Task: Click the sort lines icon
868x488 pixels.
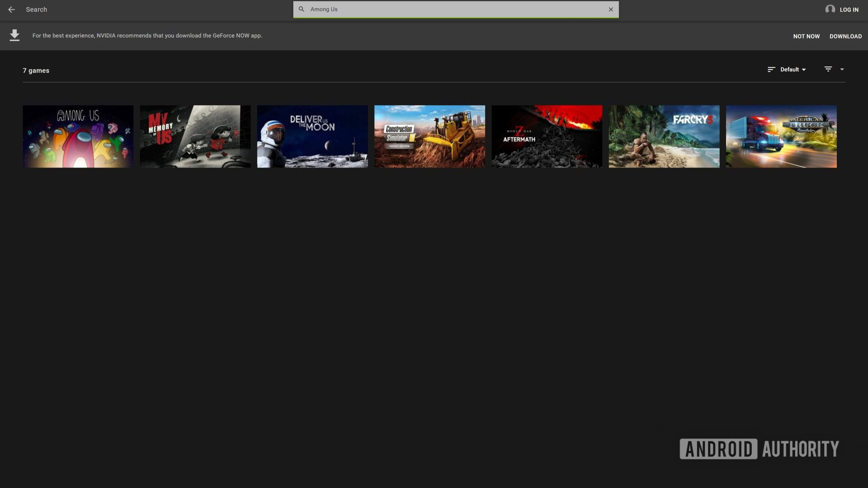Action: pos(771,70)
